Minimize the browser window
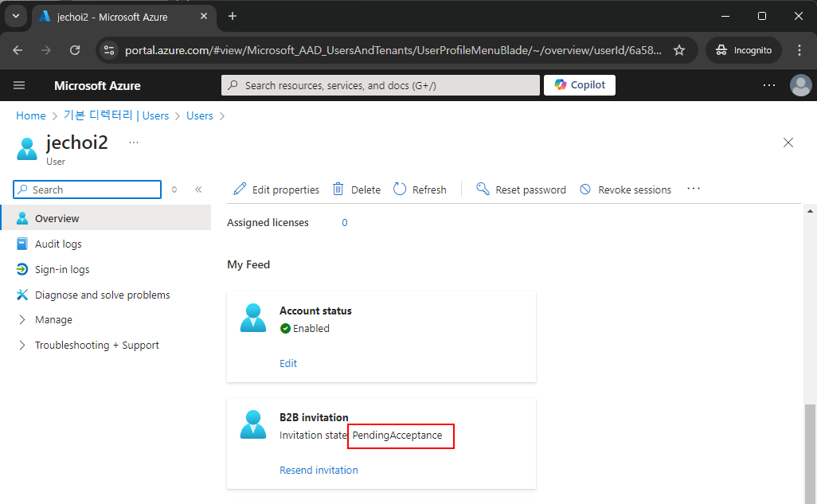Image resolution: width=817 pixels, height=504 pixels. click(x=725, y=16)
